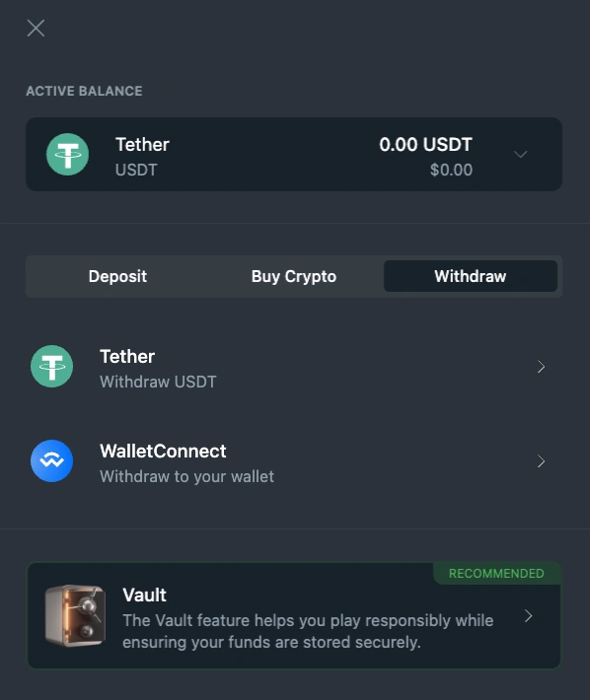Select the Withdraw tab
Image resolution: width=590 pixels, height=700 pixels.
pyautogui.click(x=471, y=276)
